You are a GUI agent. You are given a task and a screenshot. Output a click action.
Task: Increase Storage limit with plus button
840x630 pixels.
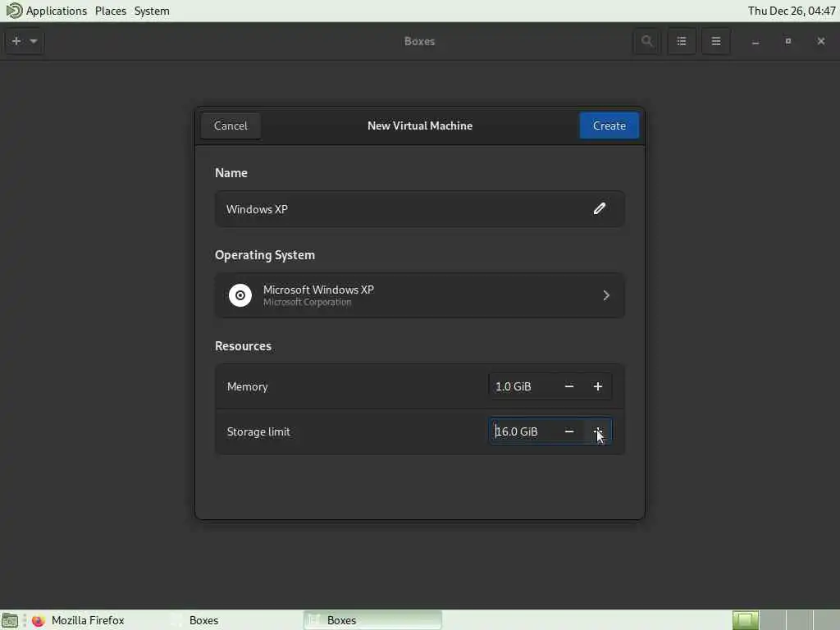(598, 431)
